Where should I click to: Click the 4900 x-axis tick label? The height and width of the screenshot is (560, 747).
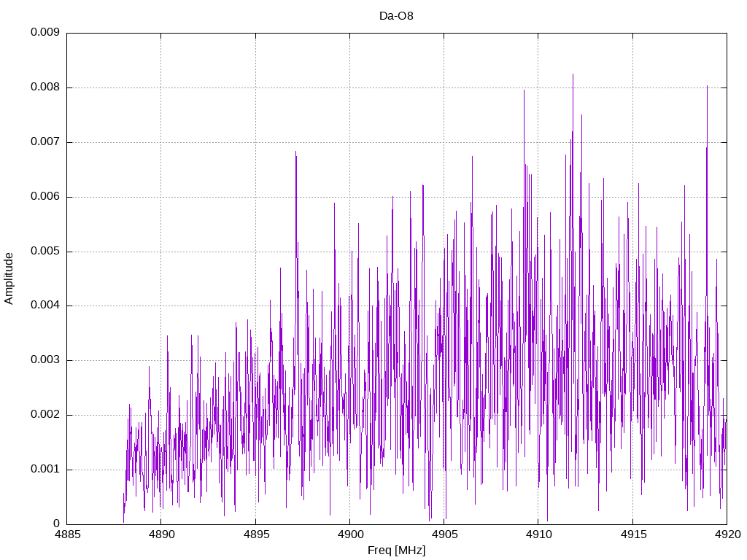point(350,534)
